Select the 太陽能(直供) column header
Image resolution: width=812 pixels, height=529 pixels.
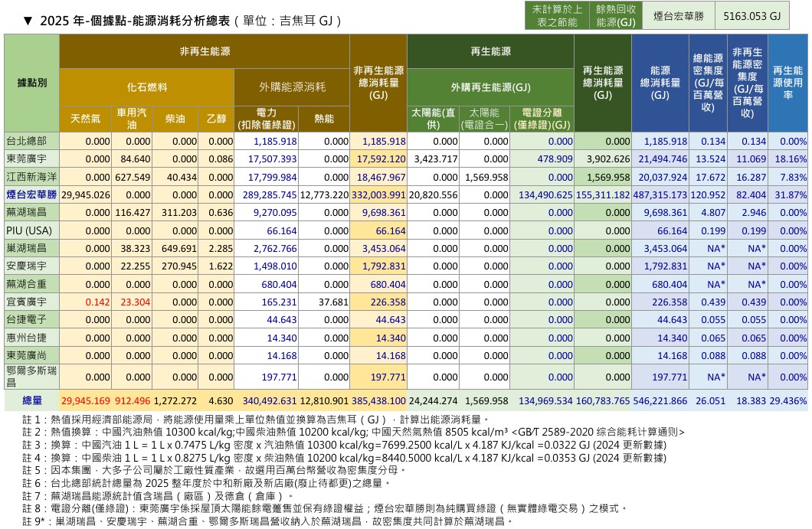[x=434, y=119]
